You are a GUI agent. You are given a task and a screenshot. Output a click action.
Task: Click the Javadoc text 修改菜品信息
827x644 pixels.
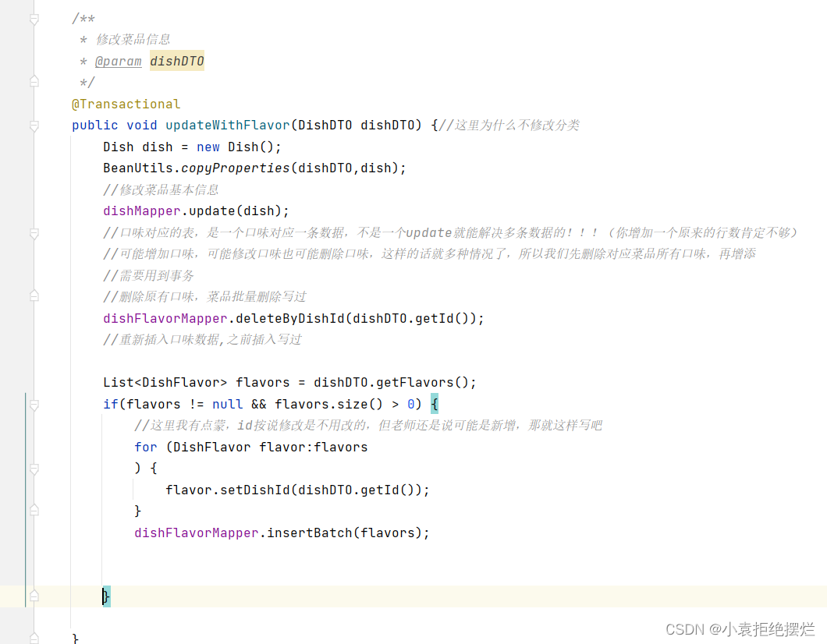[133, 40]
